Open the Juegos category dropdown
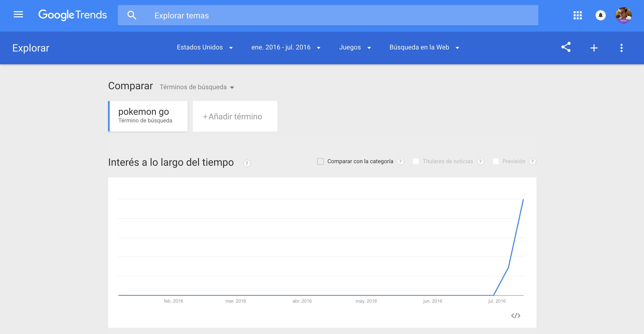644x334 pixels. 355,47
